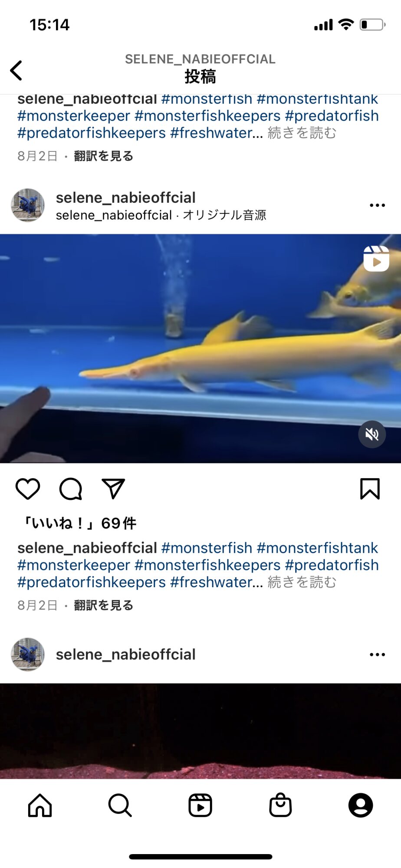
Task: Open Shop bag icon in bottom navigation
Action: pos(280,805)
